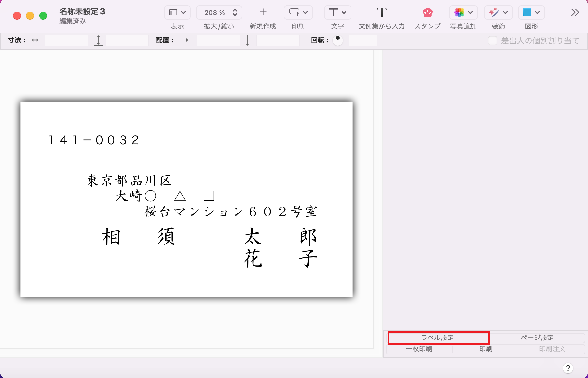This screenshot has height=378, width=588.
Task: Click the 印刷 printer icon
Action: click(294, 12)
